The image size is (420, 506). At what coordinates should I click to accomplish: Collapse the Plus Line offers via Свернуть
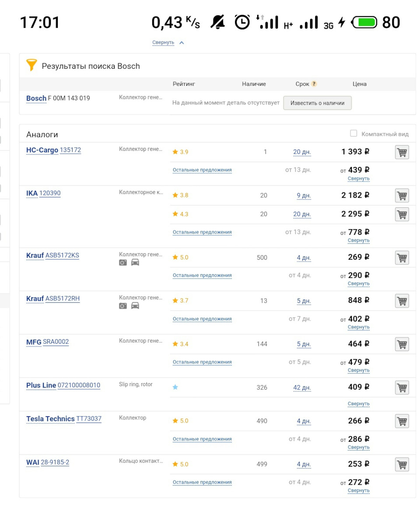click(x=358, y=404)
